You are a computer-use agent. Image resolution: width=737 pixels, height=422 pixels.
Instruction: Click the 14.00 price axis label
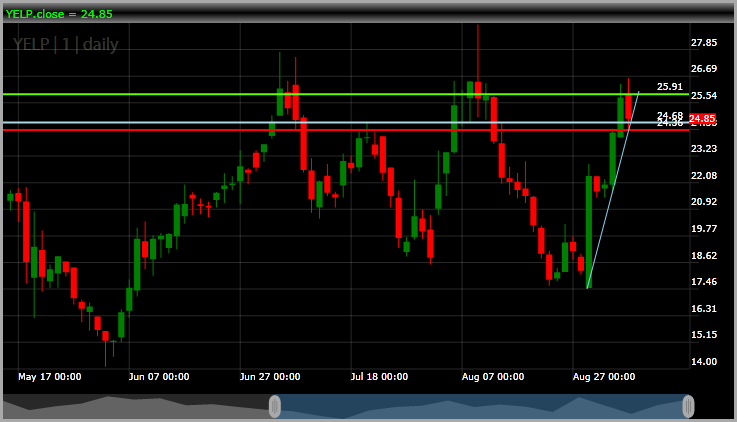[704, 361]
